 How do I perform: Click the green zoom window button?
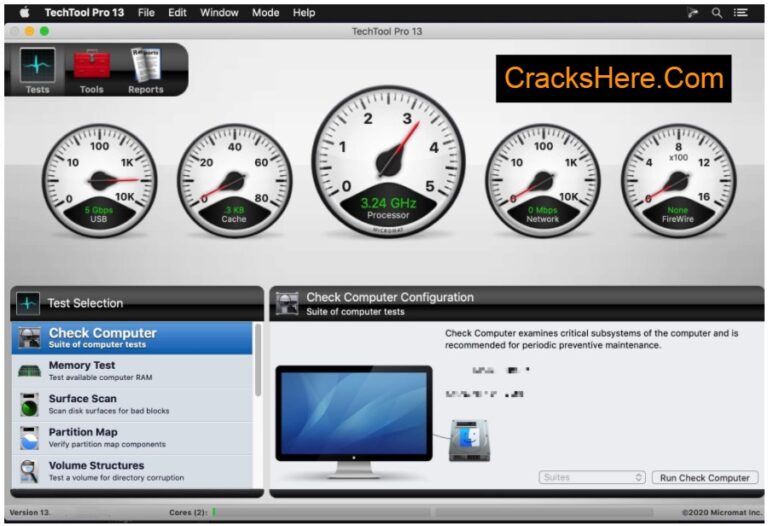[44, 31]
